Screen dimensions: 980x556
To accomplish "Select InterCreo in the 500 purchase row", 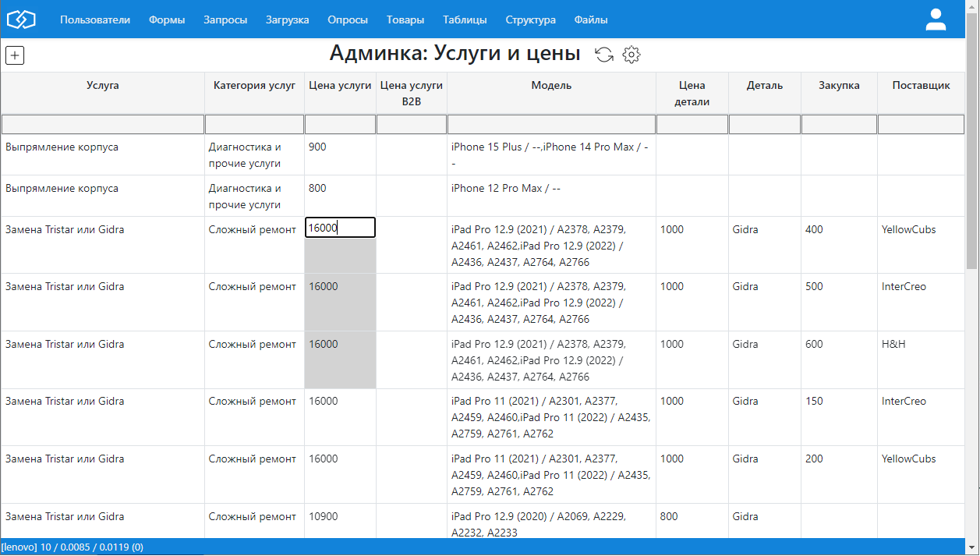I will (x=921, y=302).
